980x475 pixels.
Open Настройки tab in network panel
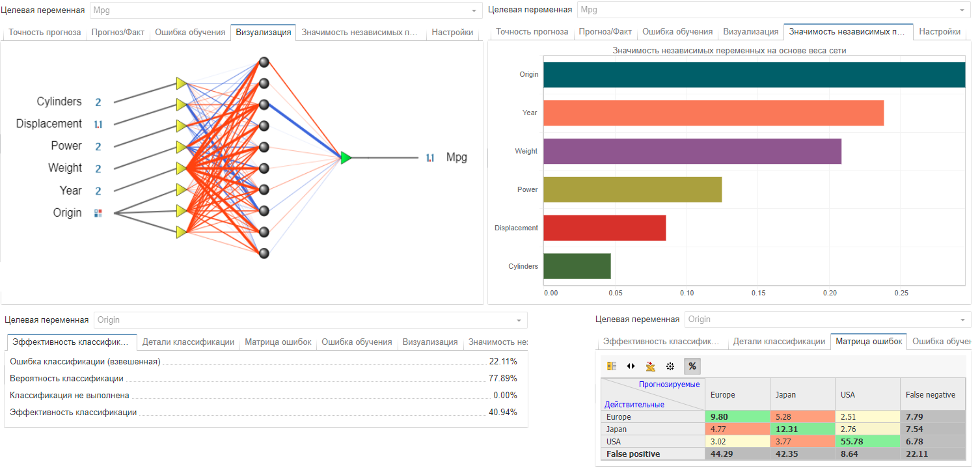(x=452, y=32)
